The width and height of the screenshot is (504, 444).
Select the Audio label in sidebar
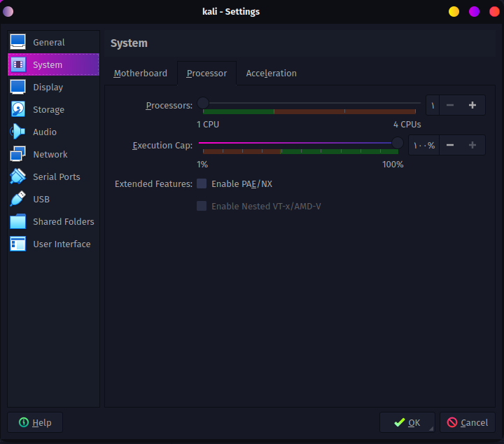tap(45, 132)
